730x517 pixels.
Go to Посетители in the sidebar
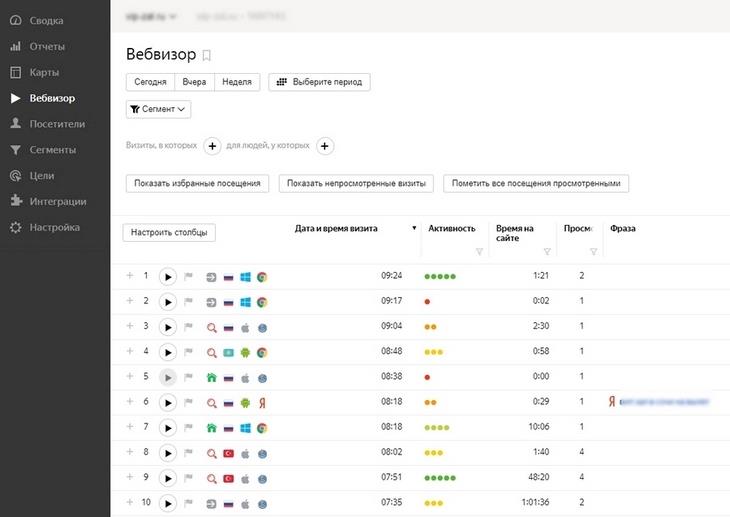[57, 124]
